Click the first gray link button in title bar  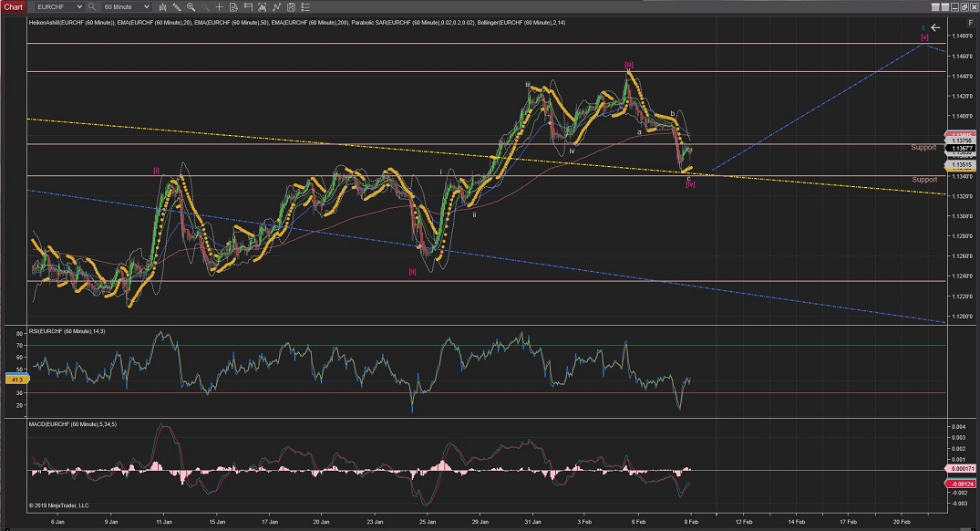[x=935, y=7]
